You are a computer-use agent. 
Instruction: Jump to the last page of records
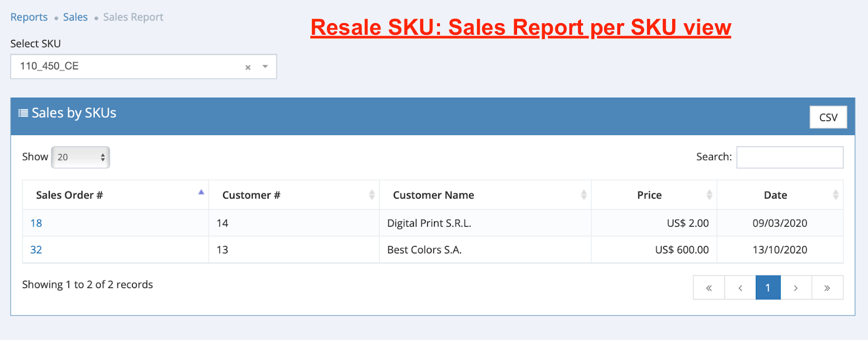[827, 288]
